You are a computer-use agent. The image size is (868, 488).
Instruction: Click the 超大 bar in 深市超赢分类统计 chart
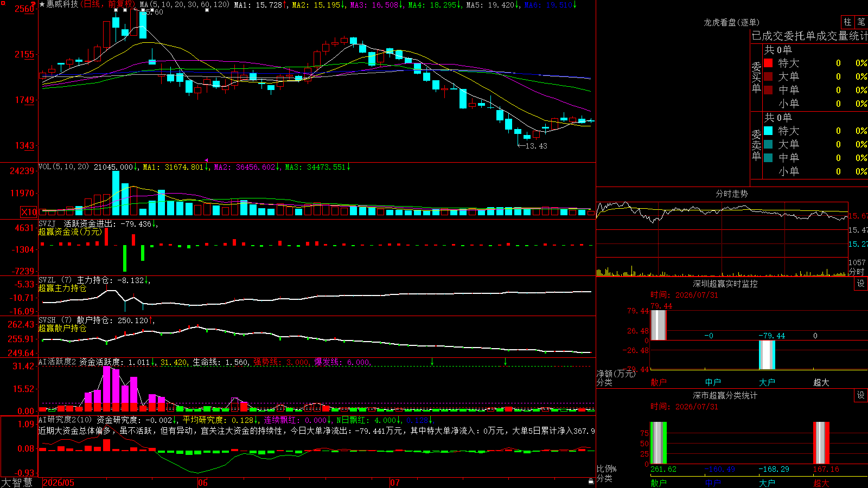821,443
